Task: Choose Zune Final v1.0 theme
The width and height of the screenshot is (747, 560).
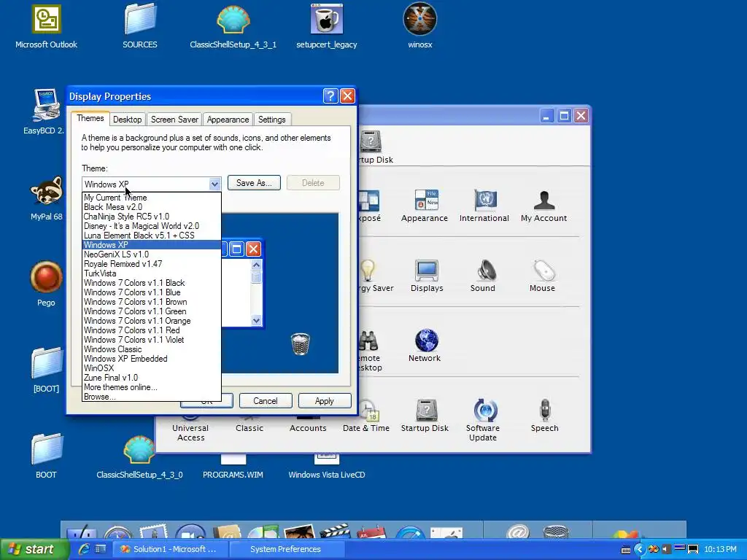Action: tap(152, 378)
